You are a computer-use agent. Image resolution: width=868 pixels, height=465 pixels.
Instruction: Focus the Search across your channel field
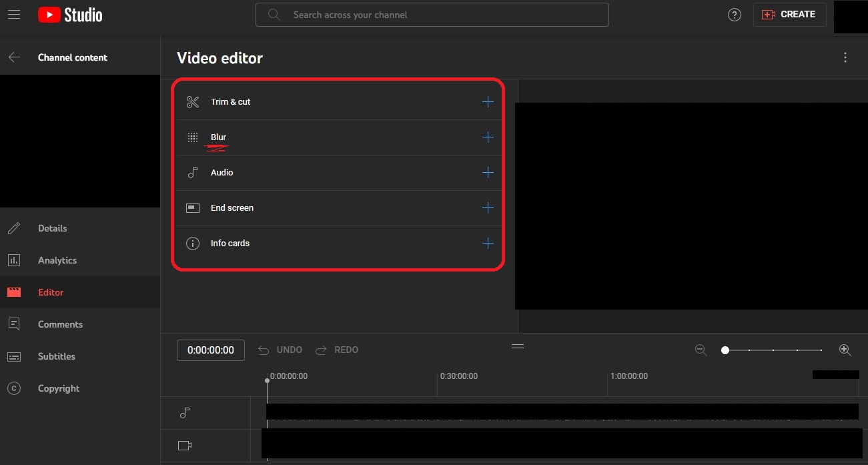(432, 15)
